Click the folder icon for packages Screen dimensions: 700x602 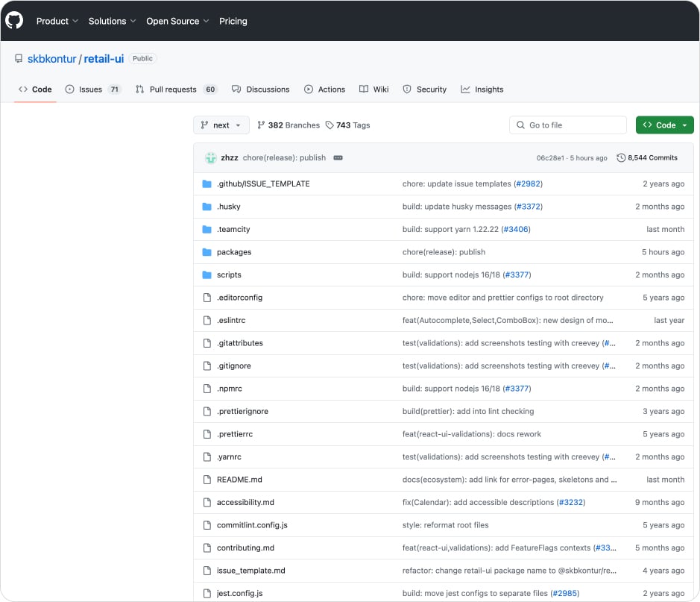(206, 252)
